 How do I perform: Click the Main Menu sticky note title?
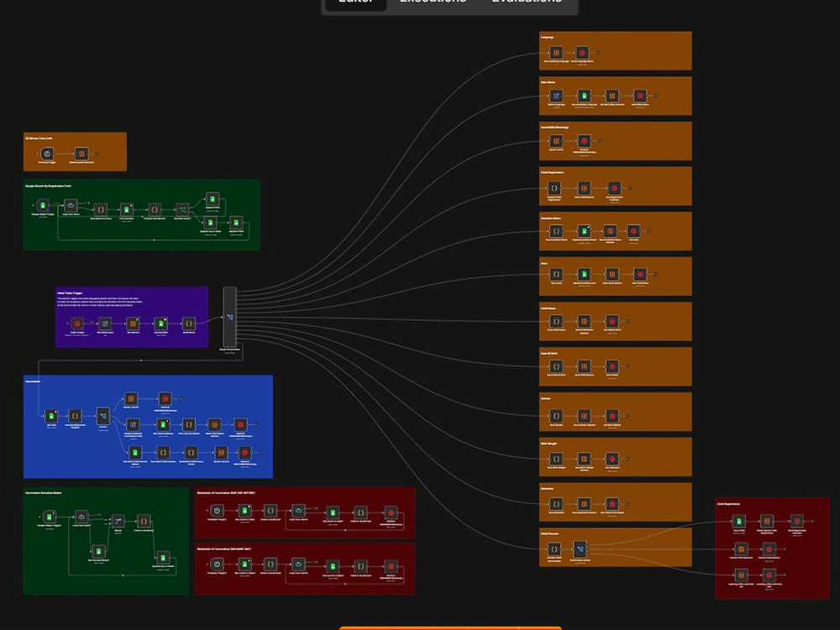pos(548,82)
